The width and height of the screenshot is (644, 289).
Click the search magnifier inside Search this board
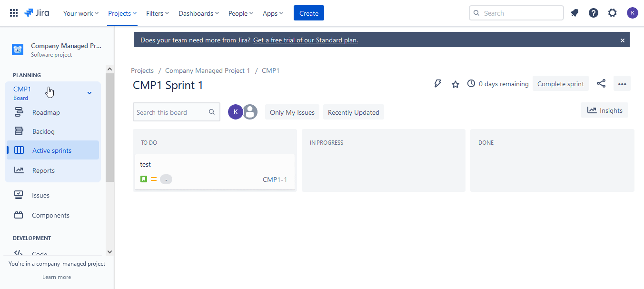pyautogui.click(x=212, y=112)
